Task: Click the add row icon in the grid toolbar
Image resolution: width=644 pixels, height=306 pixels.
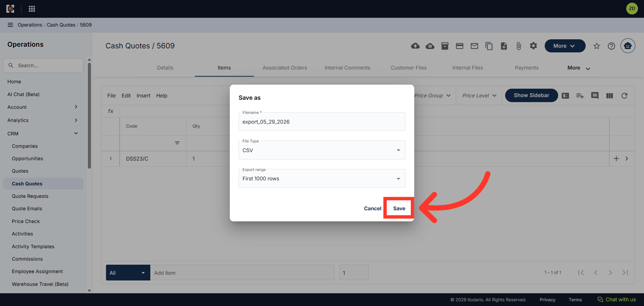Action: click(580, 96)
